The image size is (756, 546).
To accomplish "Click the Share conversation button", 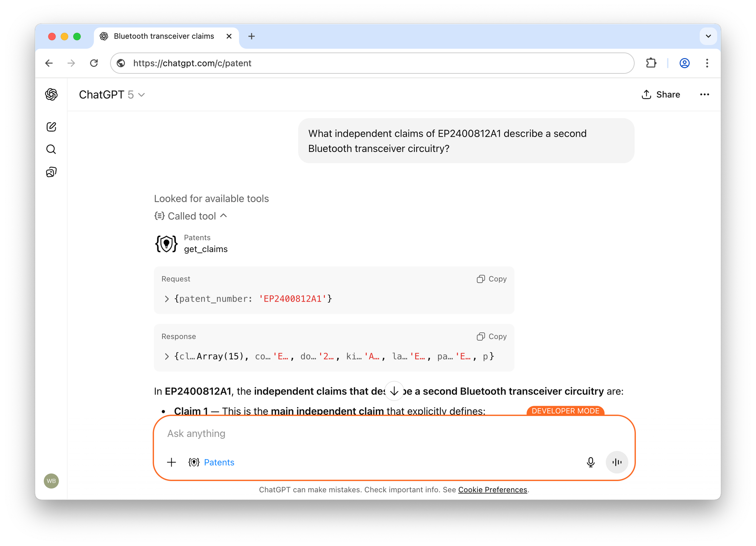I will [x=661, y=94].
